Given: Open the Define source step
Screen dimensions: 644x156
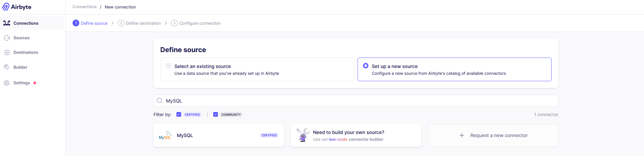Looking at the screenshot, I should click(90, 23).
